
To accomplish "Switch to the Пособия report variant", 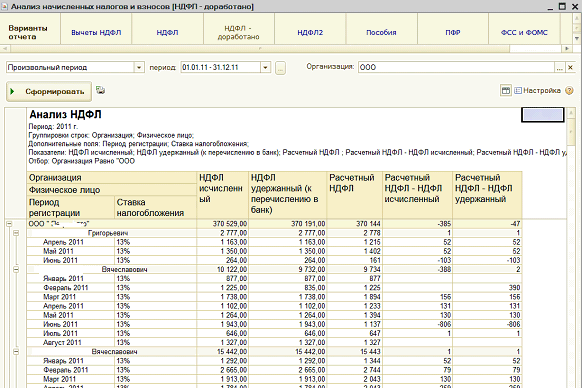I will pos(381,32).
